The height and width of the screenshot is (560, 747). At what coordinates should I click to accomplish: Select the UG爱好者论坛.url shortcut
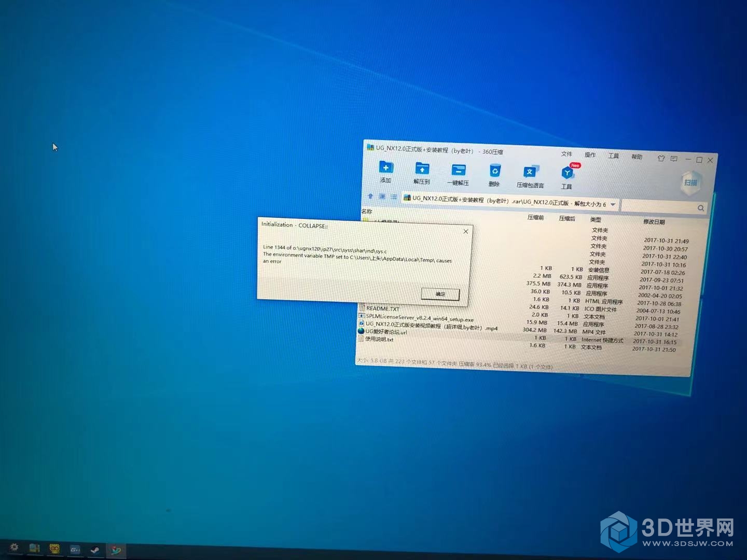pos(382,331)
